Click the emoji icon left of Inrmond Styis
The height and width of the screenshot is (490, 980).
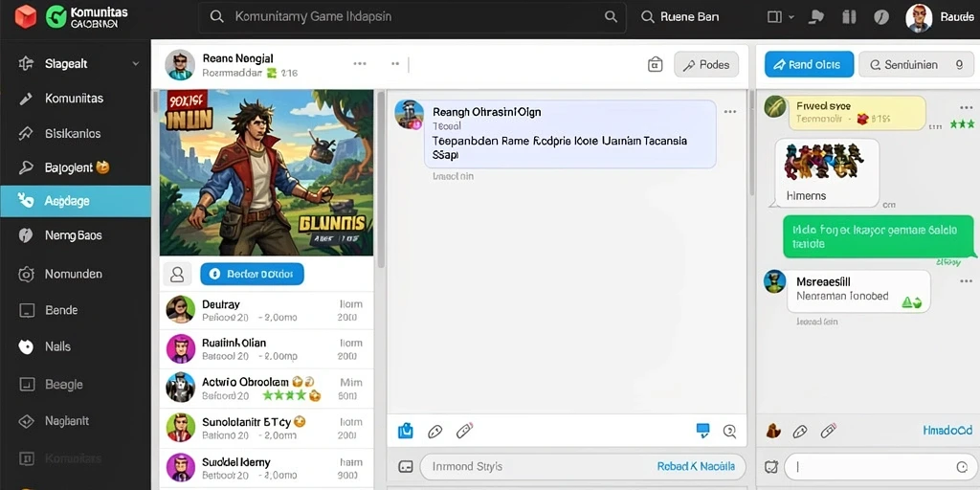(406, 467)
